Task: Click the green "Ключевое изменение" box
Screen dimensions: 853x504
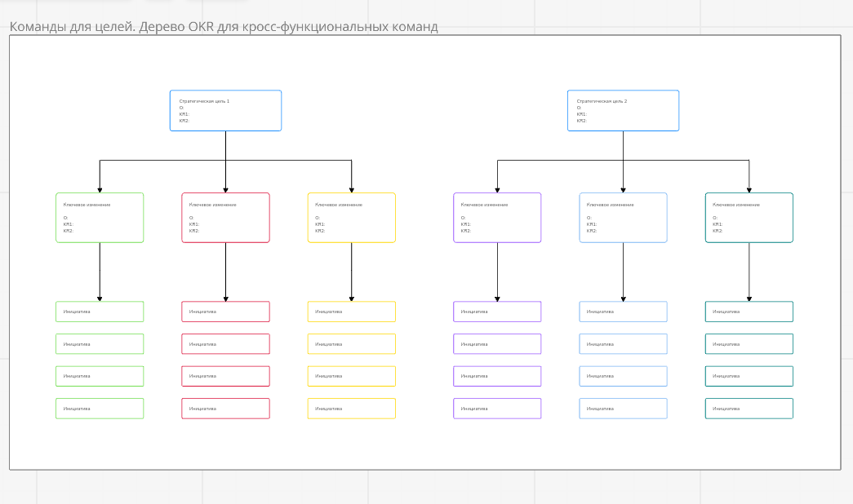Action: [100, 218]
